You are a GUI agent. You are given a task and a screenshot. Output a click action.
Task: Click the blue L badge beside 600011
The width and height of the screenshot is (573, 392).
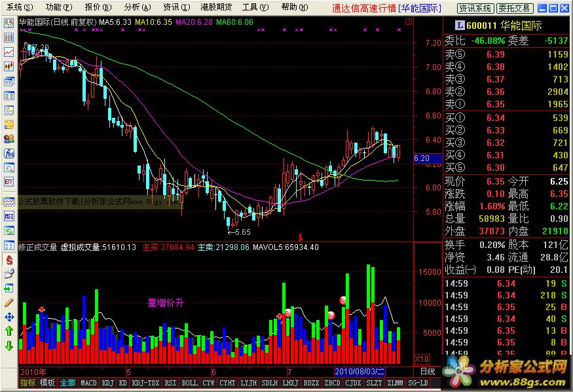point(460,26)
